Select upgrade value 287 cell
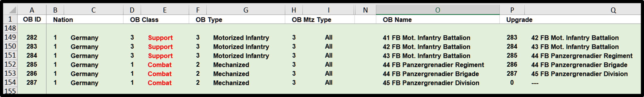The image size is (644, 97). [x=512, y=74]
